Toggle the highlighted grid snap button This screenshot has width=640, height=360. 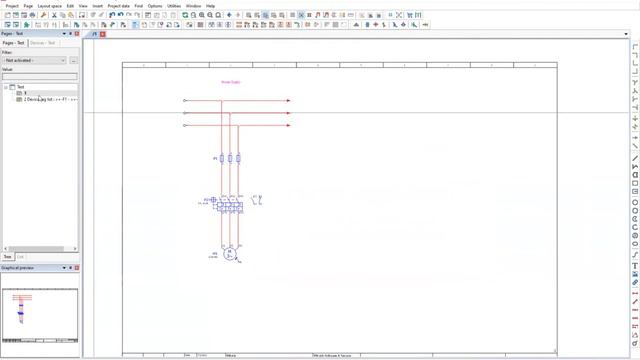tap(301, 15)
